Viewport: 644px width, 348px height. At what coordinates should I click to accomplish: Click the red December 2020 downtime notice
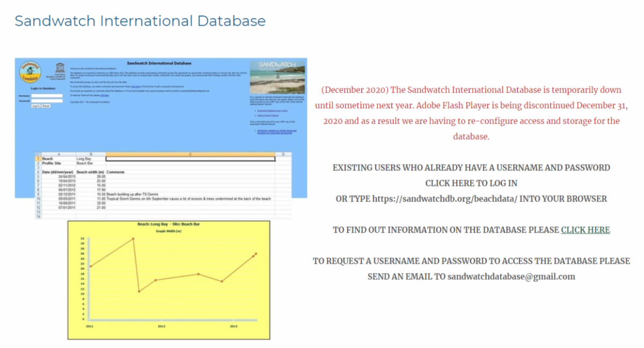(x=471, y=113)
